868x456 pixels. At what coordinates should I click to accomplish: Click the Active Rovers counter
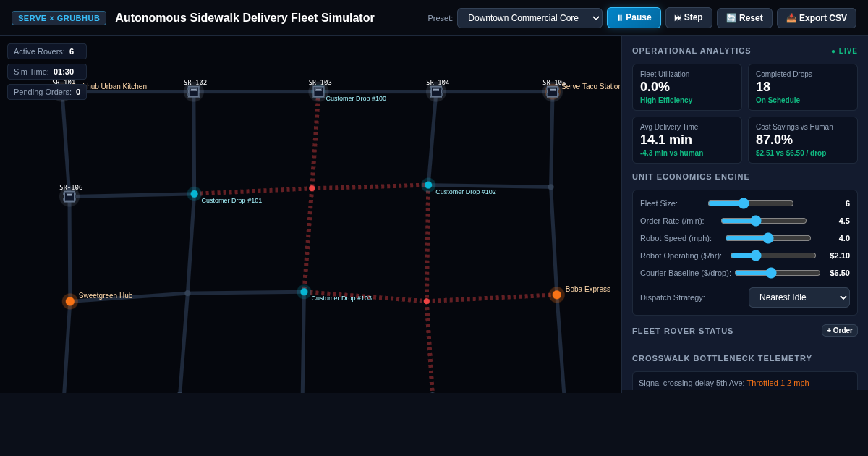47,51
